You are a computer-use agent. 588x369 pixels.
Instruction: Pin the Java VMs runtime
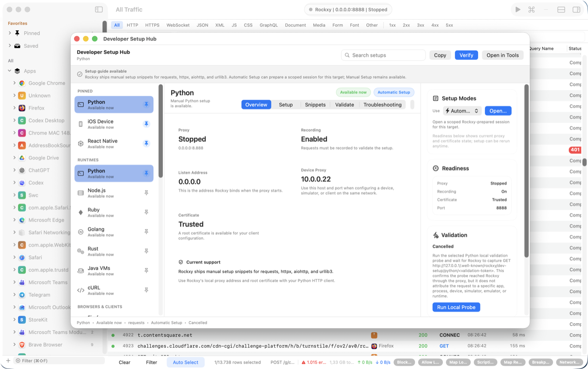pos(146,271)
